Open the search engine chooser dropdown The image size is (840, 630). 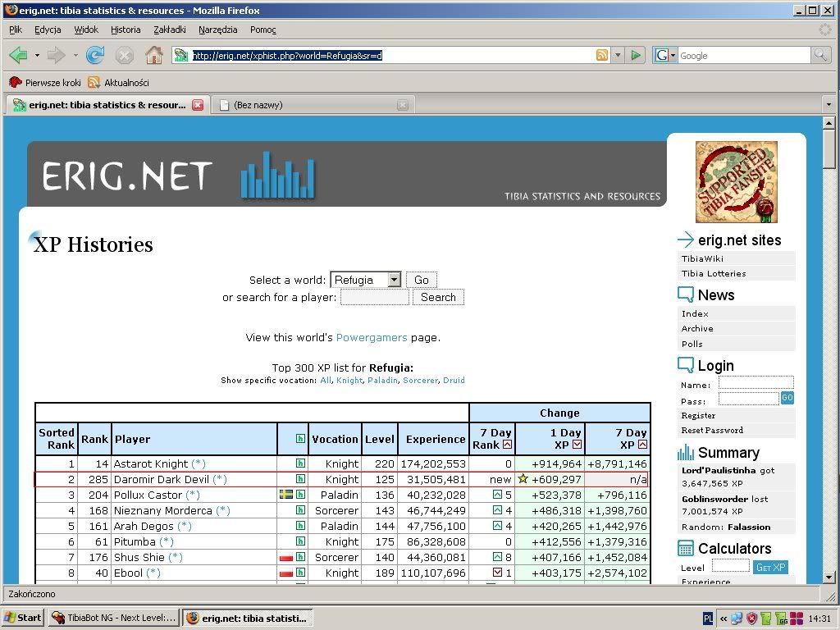[665, 55]
